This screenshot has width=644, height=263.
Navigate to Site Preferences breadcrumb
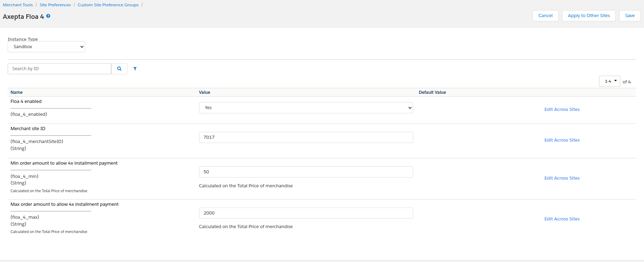[x=55, y=5]
